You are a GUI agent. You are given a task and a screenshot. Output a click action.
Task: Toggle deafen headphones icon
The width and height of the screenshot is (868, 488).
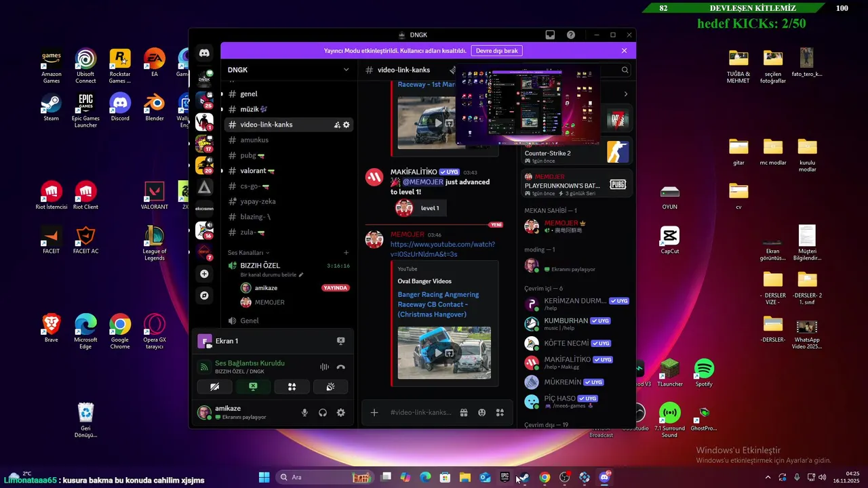pyautogui.click(x=323, y=412)
